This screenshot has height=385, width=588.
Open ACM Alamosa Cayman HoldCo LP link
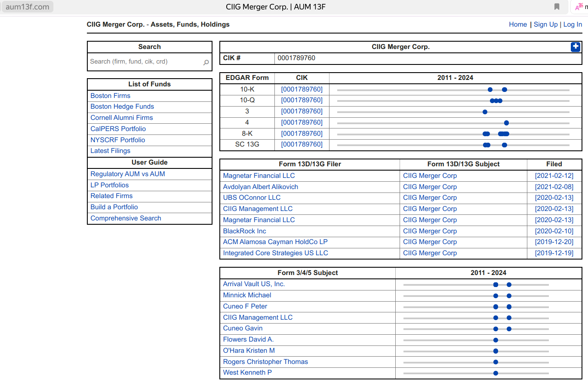point(275,242)
